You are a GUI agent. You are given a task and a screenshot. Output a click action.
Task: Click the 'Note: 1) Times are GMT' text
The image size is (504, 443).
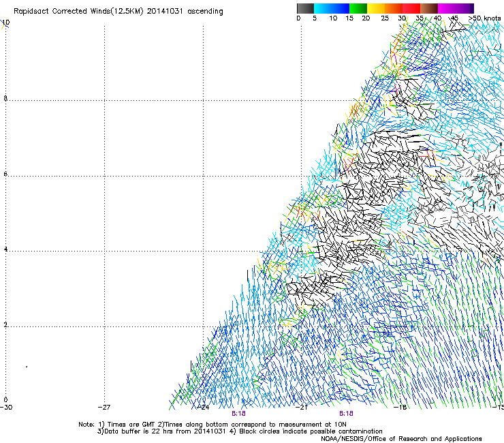coord(117,425)
